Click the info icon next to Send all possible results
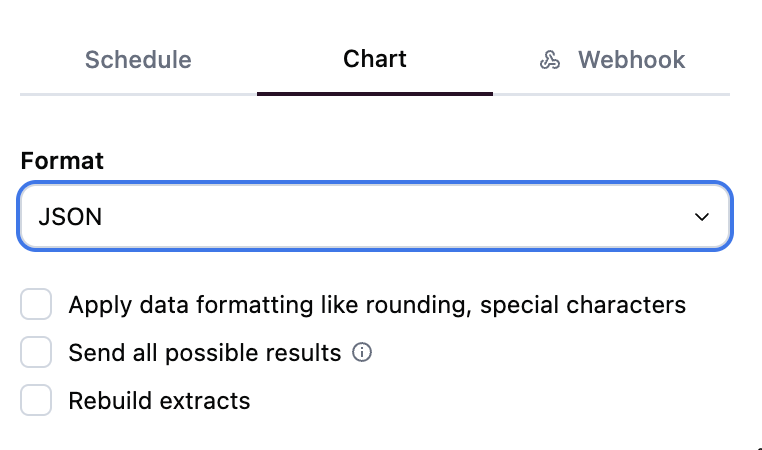This screenshot has width=762, height=450. pos(363,352)
